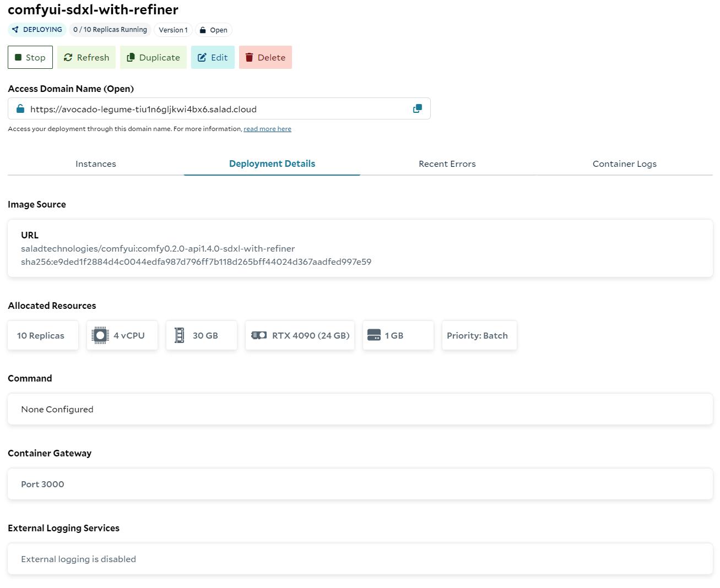The image size is (720, 588).
Task: Click the None Configured command text
Action: point(57,409)
